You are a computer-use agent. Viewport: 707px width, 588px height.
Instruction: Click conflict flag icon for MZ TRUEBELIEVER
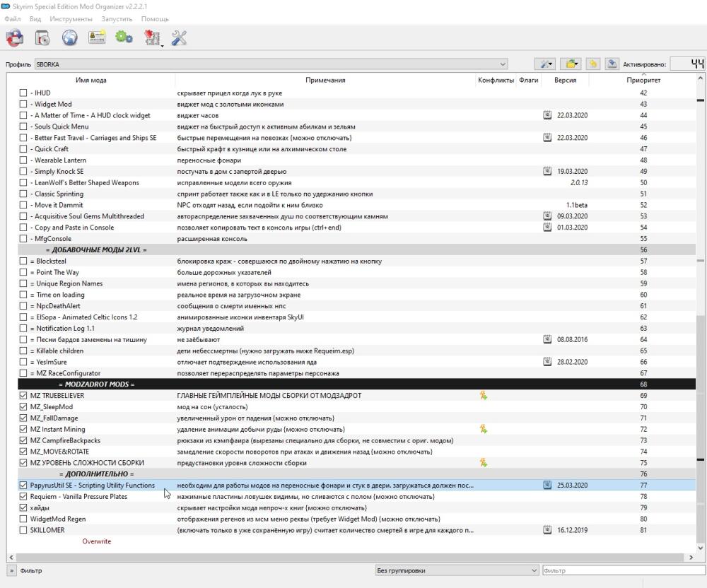(484, 396)
